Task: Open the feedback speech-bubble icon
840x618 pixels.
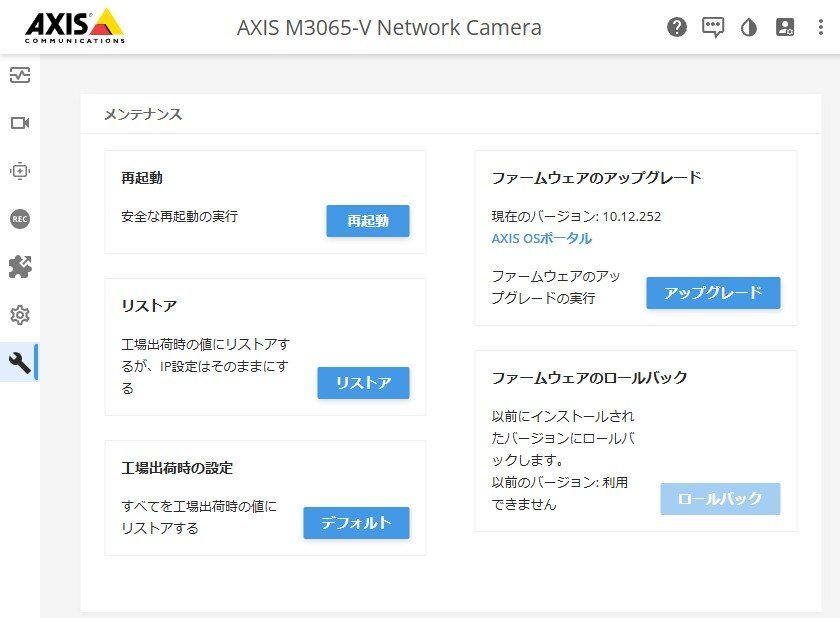Action: click(713, 27)
